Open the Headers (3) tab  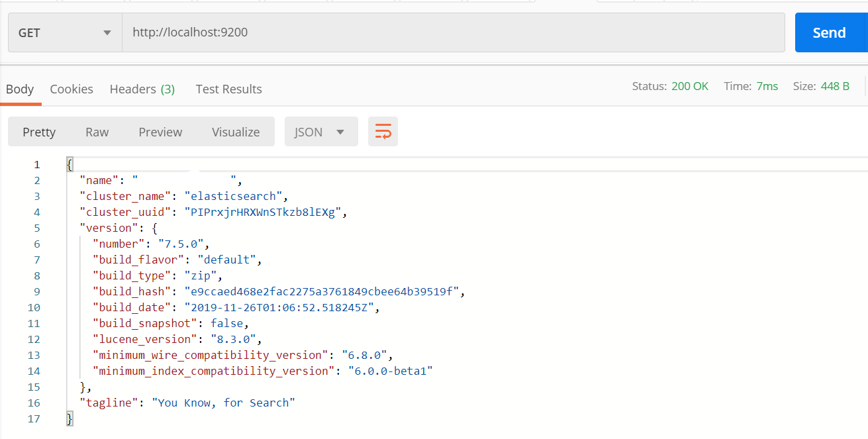pos(142,89)
